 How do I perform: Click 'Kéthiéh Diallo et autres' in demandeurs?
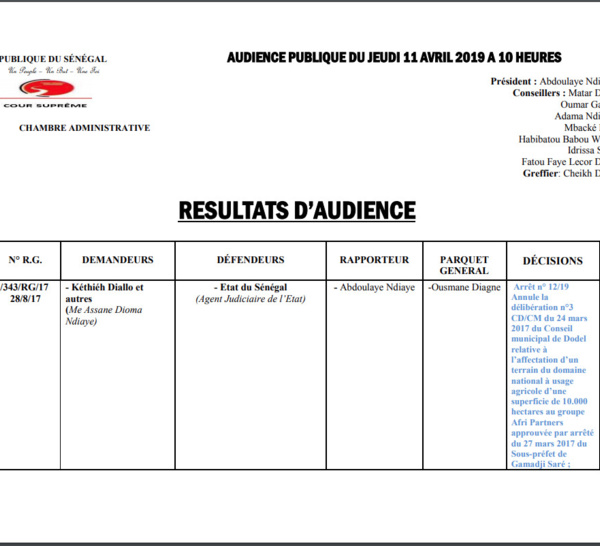point(104,293)
